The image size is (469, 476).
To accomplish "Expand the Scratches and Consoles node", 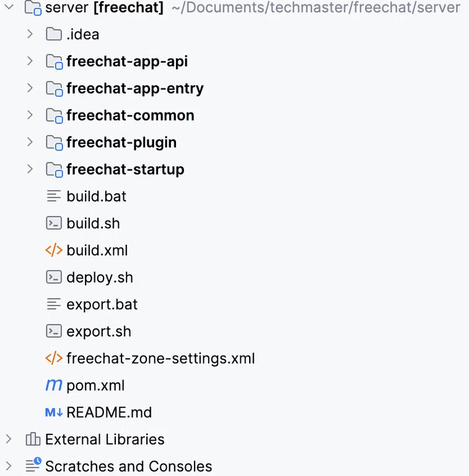I will point(9,466).
